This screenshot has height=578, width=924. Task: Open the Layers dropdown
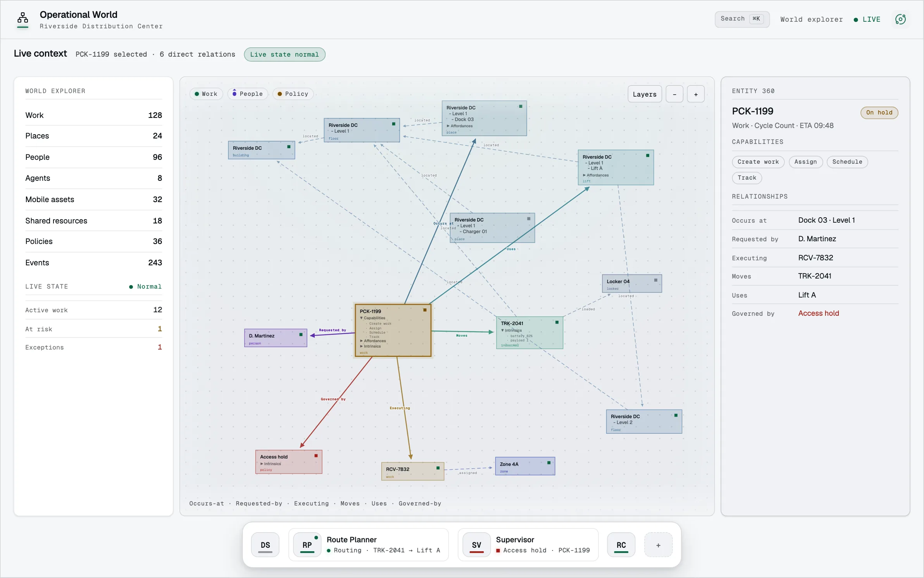click(645, 94)
